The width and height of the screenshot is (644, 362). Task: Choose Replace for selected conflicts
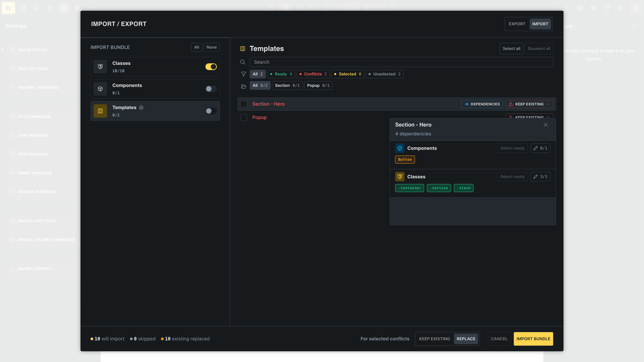coord(466,339)
